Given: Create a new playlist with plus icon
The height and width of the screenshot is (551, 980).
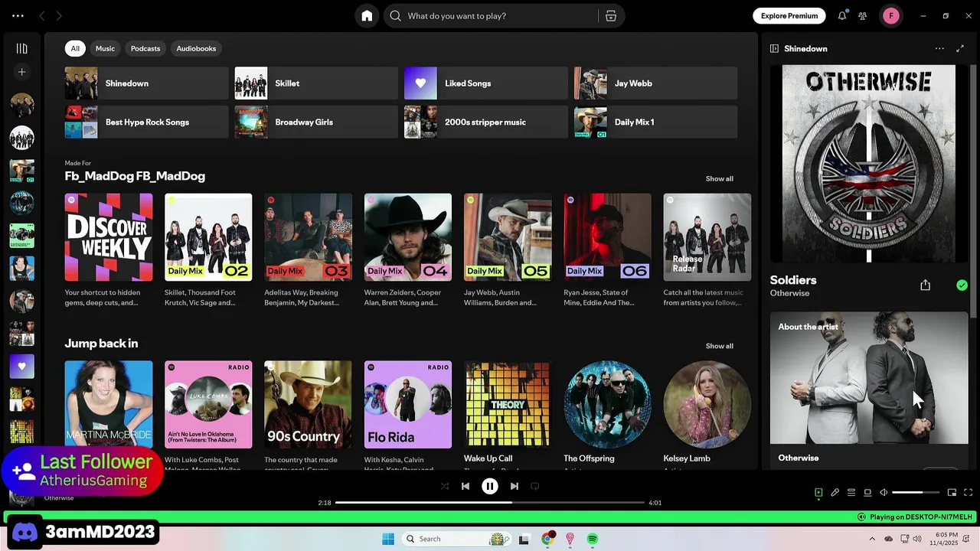Looking at the screenshot, I should coord(21,72).
